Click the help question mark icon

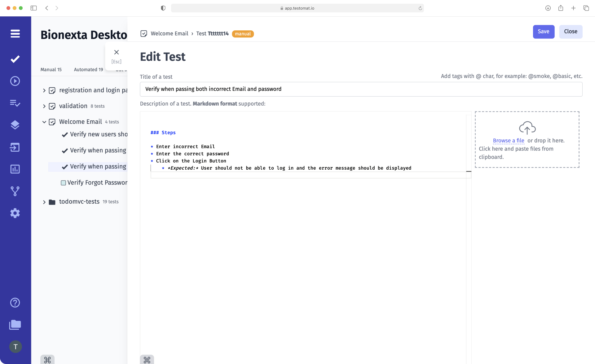pyautogui.click(x=15, y=303)
